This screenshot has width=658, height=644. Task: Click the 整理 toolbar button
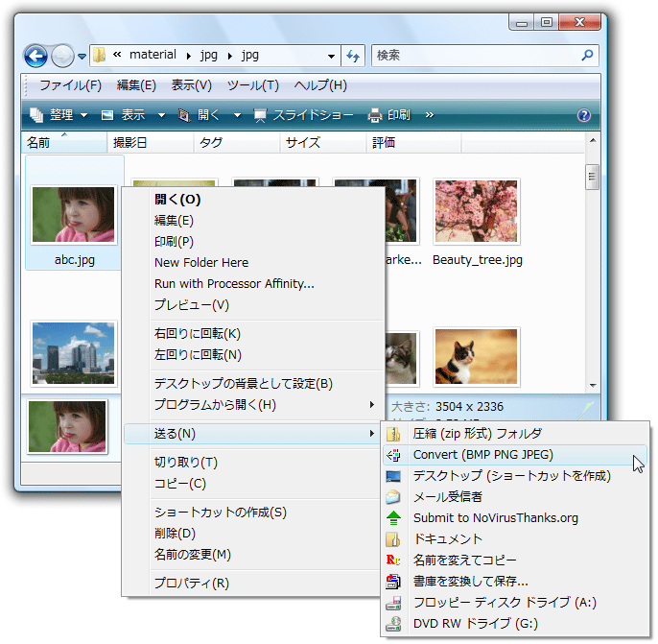pyautogui.click(x=59, y=114)
